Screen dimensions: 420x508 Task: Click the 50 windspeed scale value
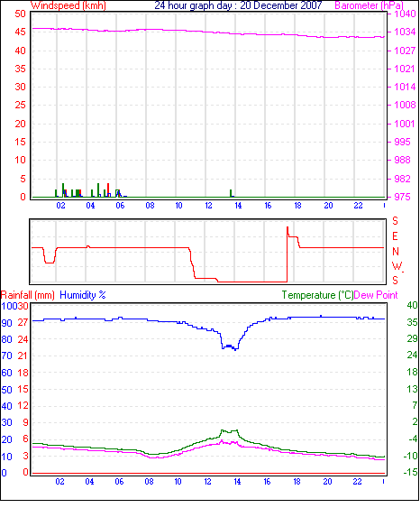[x=20, y=14]
